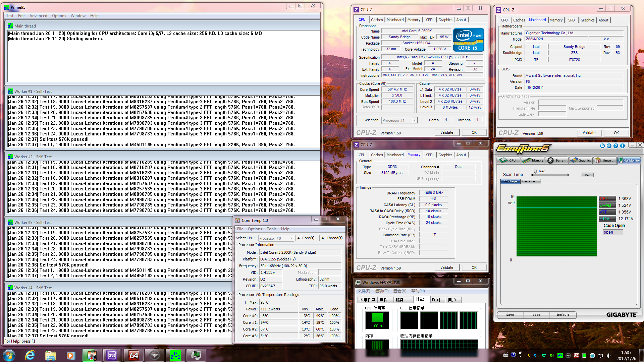Click EasyTune6 blue info icon
This screenshot has width=644, height=362.
[x=623, y=146]
